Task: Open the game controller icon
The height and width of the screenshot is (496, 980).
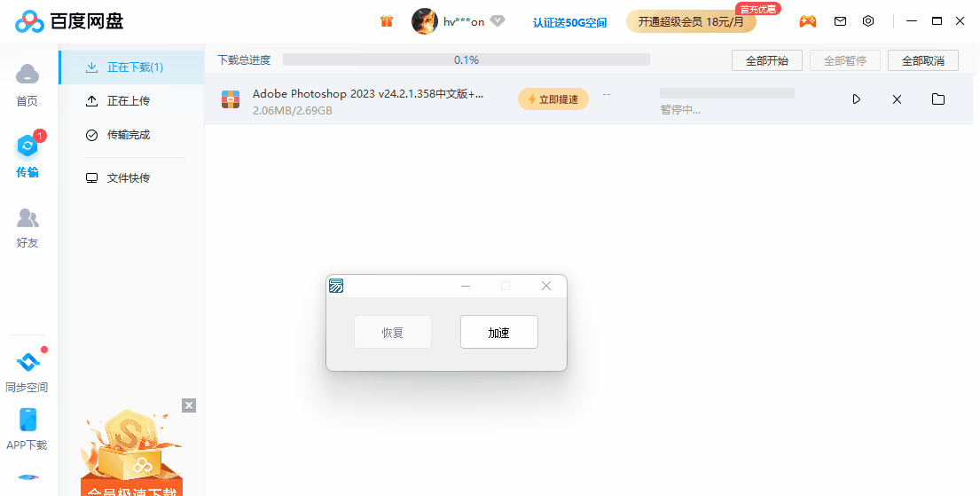Action: [807, 21]
